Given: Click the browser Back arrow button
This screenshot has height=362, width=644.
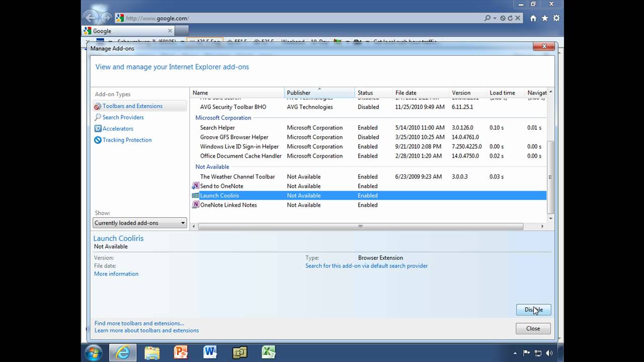Looking at the screenshot, I should pyautogui.click(x=91, y=18).
